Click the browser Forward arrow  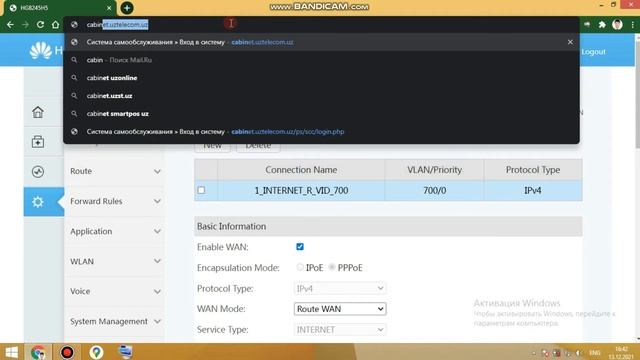pyautogui.click(x=25, y=24)
